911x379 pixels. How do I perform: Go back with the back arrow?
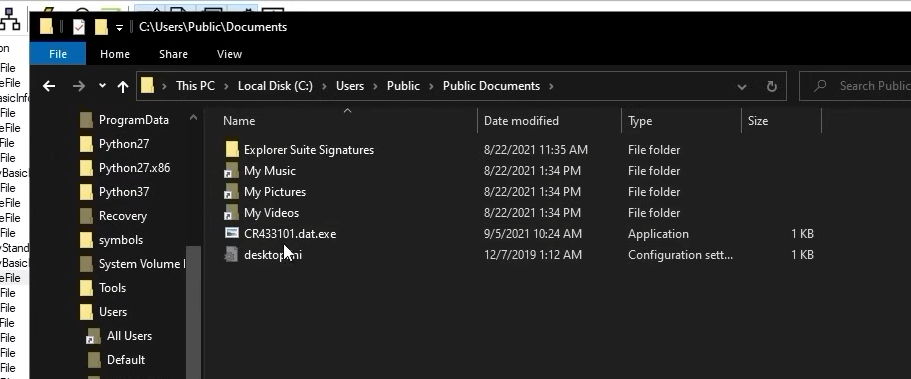(49, 86)
